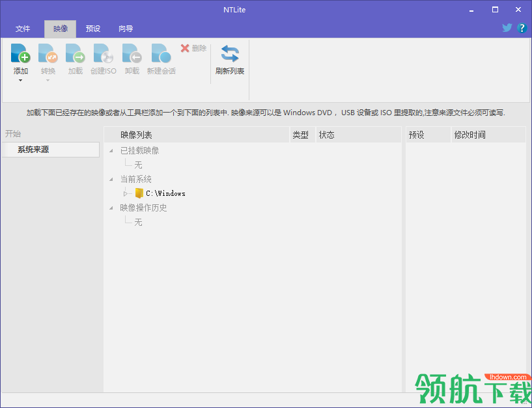Click the C:\Windows folder icon
532x408 pixels.
pyautogui.click(x=139, y=193)
